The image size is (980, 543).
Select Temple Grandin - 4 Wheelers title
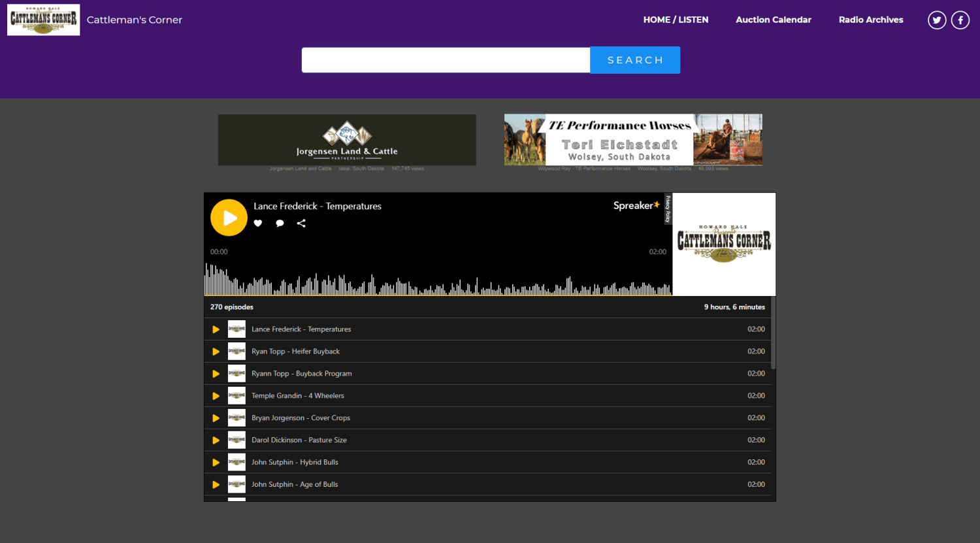[298, 396]
